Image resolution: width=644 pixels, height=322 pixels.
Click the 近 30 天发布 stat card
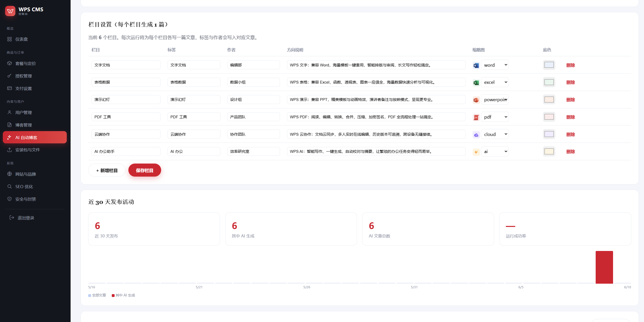tap(154, 229)
